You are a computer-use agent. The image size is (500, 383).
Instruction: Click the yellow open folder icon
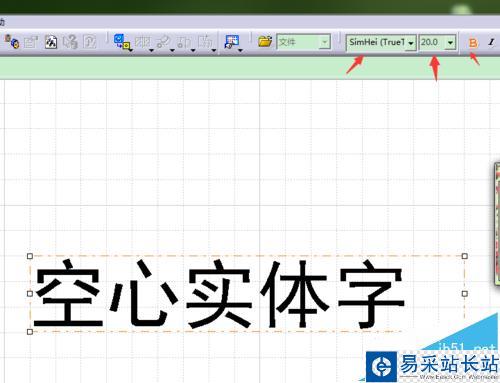tap(265, 42)
